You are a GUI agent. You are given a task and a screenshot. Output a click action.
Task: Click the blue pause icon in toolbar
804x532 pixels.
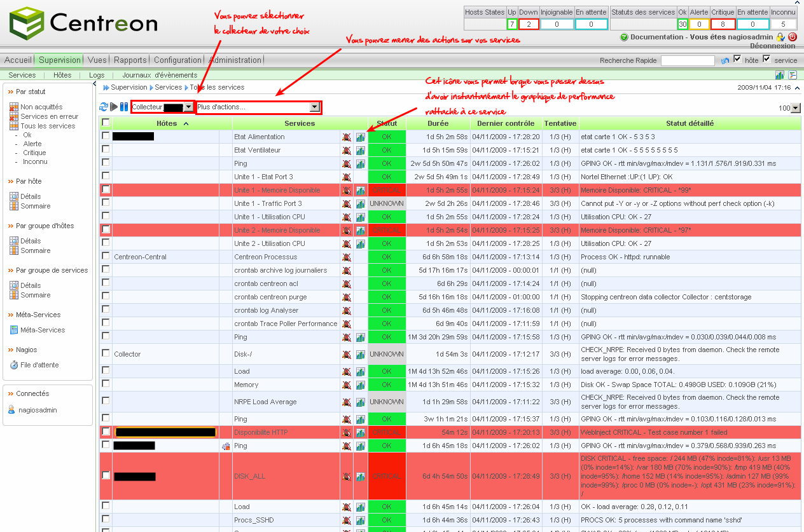(124, 107)
